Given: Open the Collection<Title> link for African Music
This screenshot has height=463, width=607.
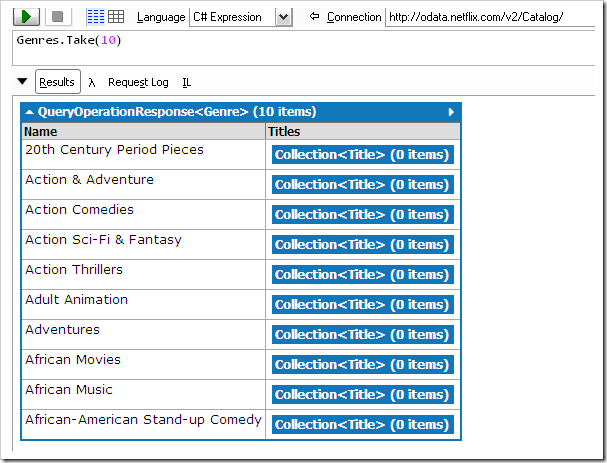Looking at the screenshot, I should (x=362, y=395).
